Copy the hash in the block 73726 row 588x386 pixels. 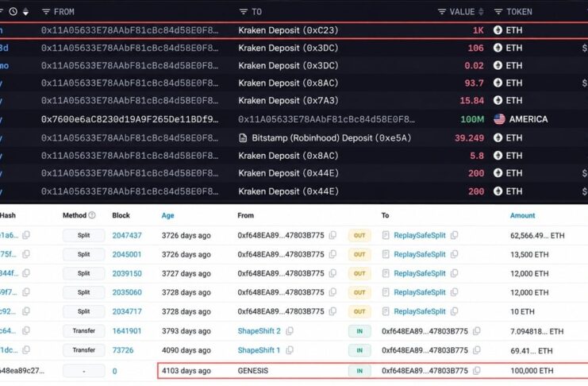pyautogui.click(x=26, y=350)
